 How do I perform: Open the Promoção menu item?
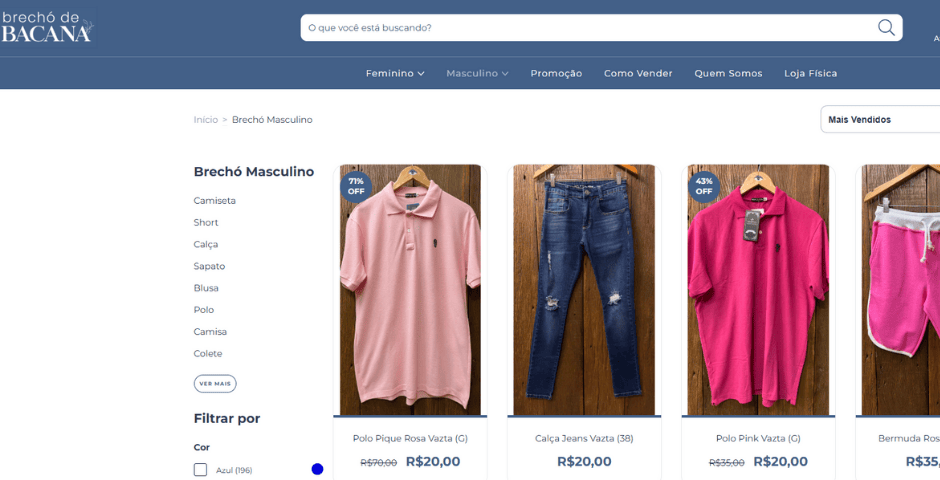tap(556, 73)
